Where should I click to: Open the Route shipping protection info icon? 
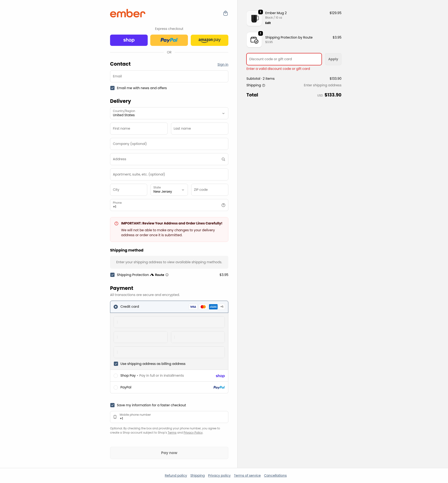167,275
